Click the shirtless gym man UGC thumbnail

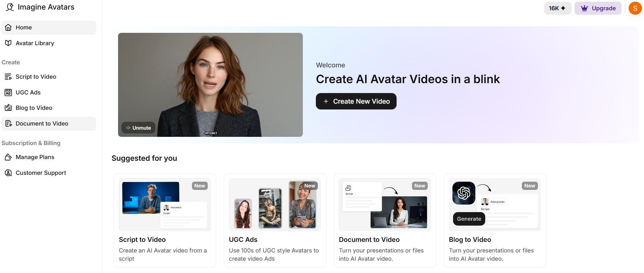click(x=270, y=208)
